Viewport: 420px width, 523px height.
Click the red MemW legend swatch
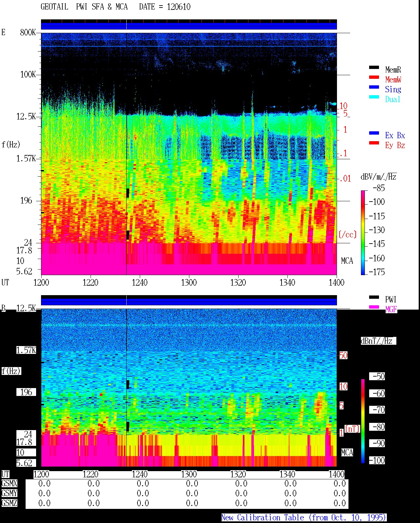[x=374, y=77]
